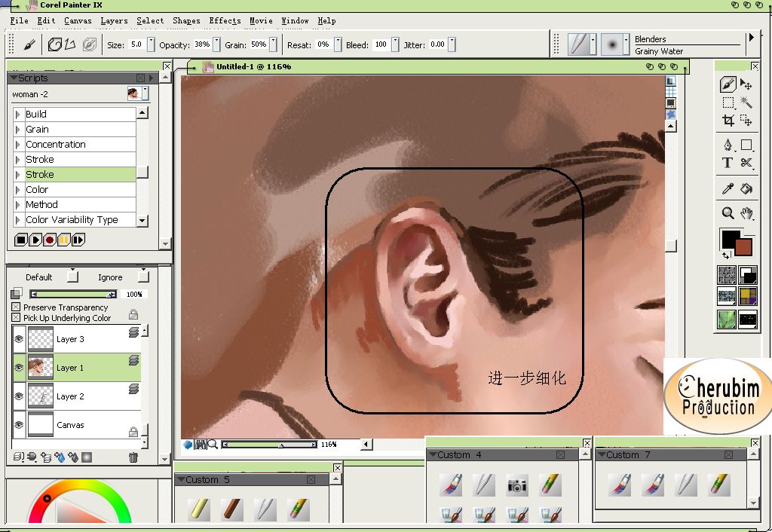
Task: Collapse the Custom 4 palette
Action: pyautogui.click(x=432, y=454)
